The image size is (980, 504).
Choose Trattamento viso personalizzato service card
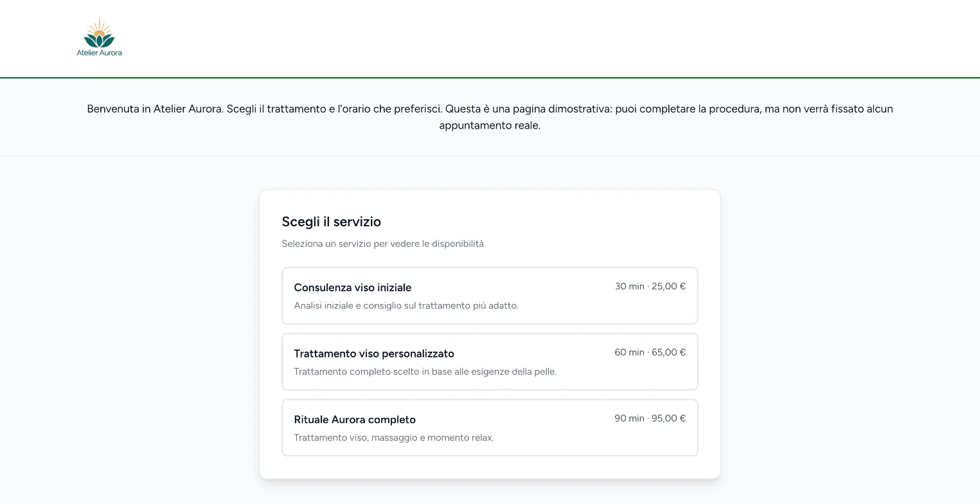(x=490, y=361)
